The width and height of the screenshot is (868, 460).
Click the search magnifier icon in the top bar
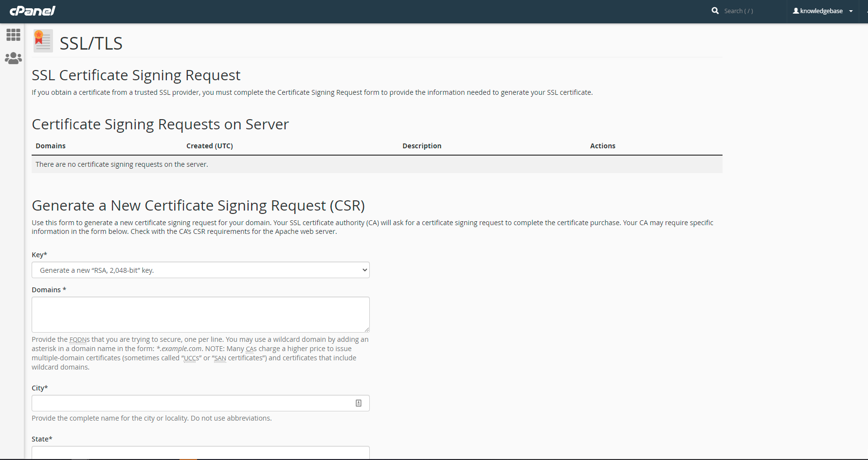715,10
